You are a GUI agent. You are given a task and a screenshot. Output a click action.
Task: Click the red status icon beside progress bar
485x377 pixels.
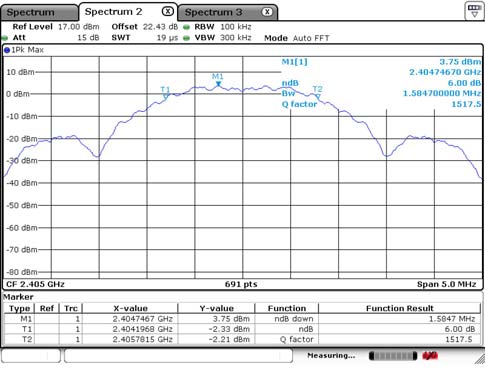click(430, 356)
